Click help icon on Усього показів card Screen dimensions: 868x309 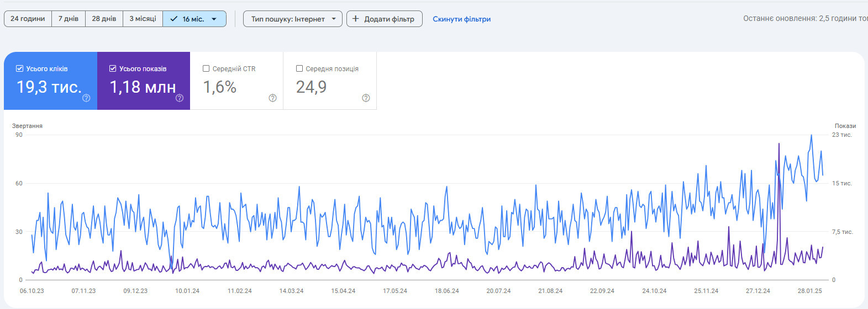pos(180,98)
